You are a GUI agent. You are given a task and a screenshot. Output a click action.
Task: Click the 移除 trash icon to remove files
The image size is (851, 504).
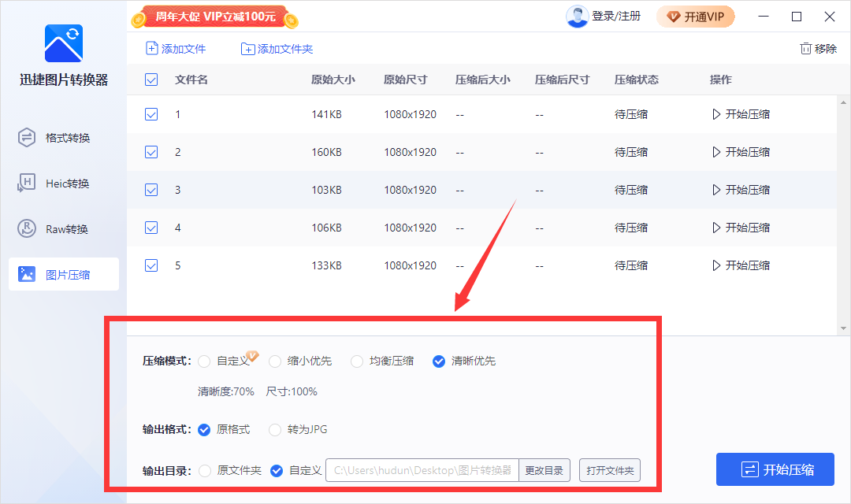click(x=806, y=48)
